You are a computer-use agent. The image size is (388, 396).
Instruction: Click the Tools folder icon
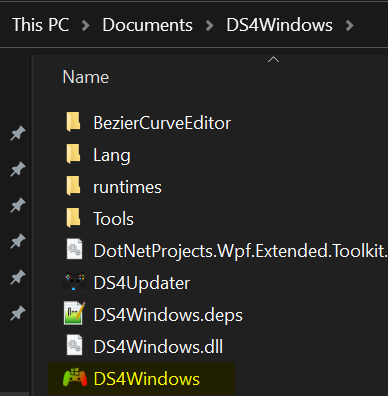(x=73, y=218)
